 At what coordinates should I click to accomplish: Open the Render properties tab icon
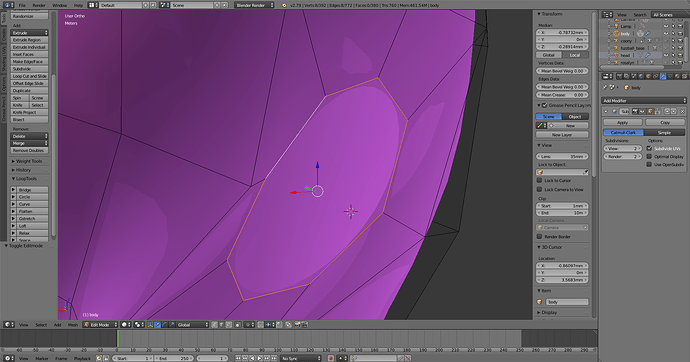619,76
